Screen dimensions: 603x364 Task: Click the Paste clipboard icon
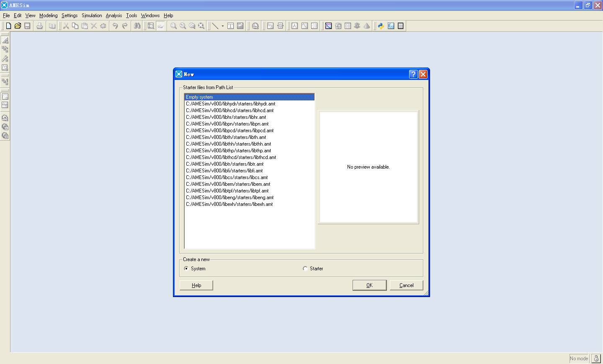coord(85,26)
